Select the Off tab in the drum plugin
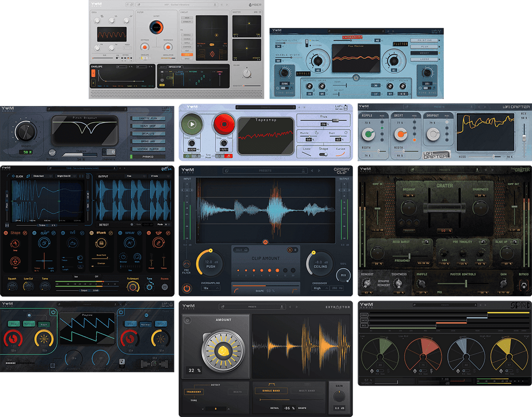The image size is (532, 417). point(97,277)
